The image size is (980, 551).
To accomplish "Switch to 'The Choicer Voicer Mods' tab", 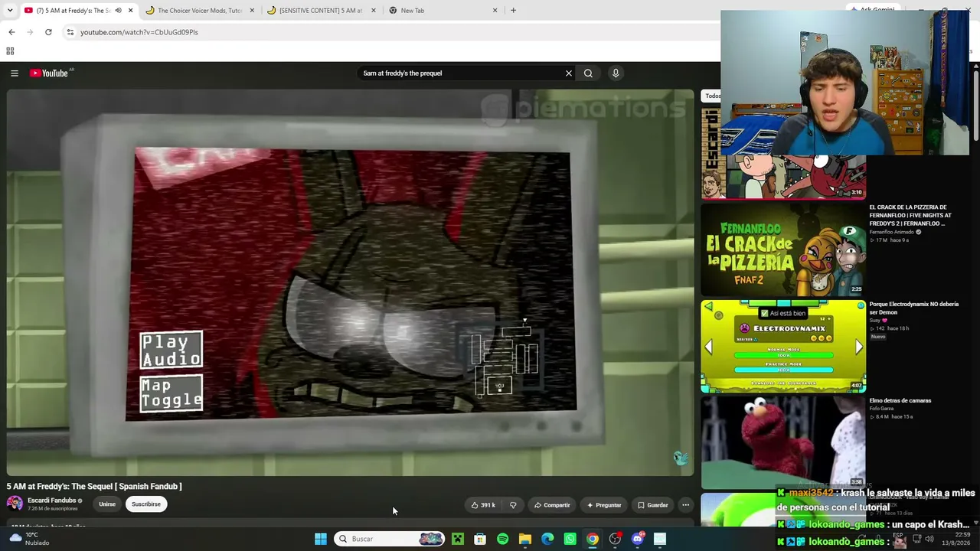I will pyautogui.click(x=199, y=11).
